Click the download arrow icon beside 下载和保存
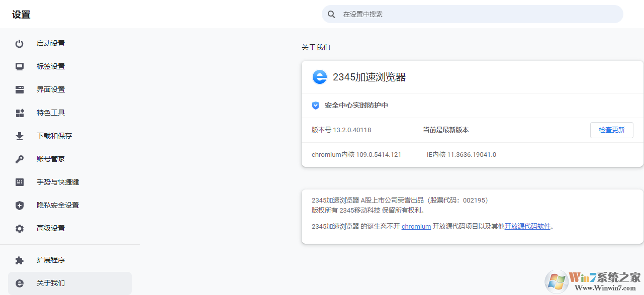The image size is (644, 295). [20, 136]
